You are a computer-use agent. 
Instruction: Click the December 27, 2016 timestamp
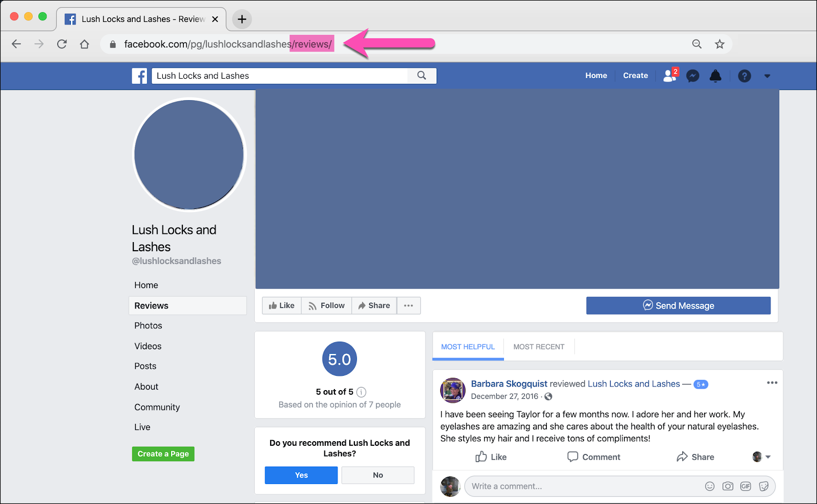tap(504, 396)
